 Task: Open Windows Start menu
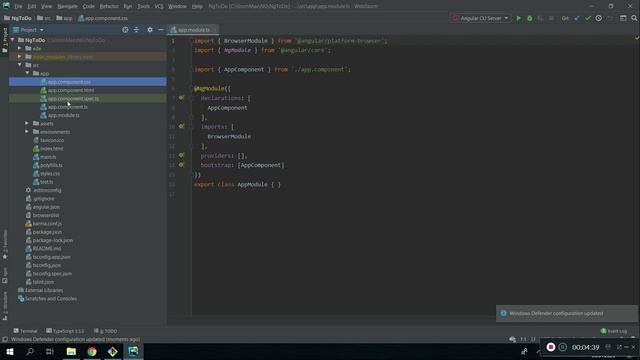coord(10,351)
